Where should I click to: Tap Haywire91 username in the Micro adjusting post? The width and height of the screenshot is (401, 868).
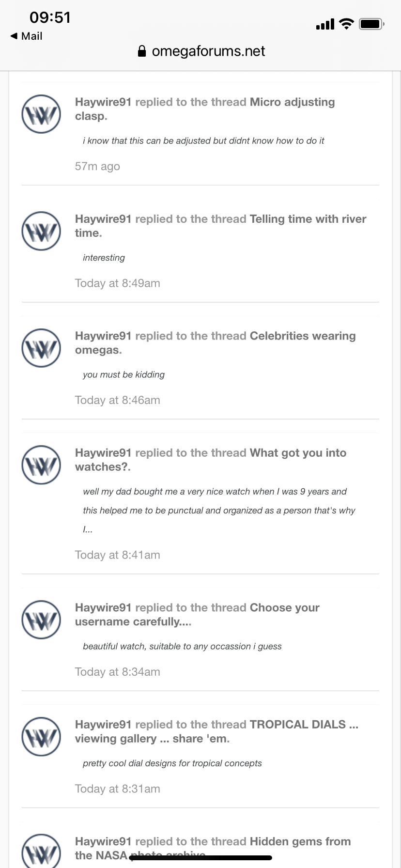point(103,102)
